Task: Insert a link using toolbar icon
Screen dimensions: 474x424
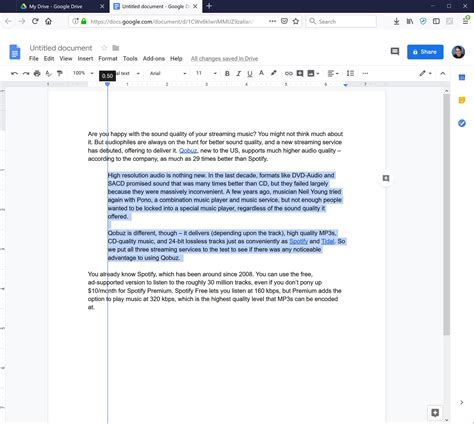Action: point(289,73)
